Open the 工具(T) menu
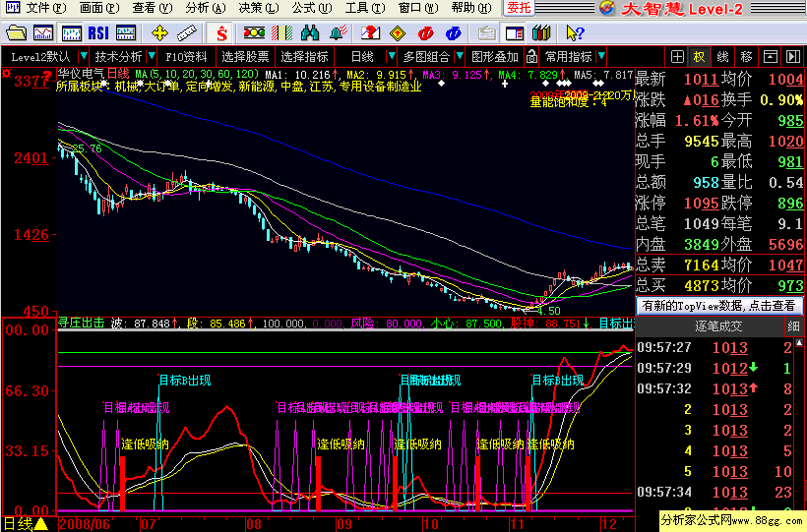This screenshot has height=532, width=807. [365, 8]
